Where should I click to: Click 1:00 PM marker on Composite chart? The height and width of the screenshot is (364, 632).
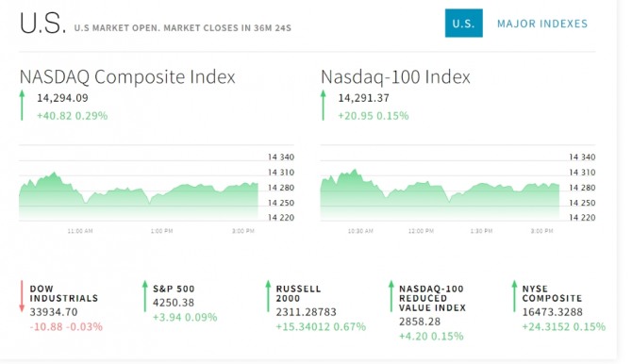161,231
